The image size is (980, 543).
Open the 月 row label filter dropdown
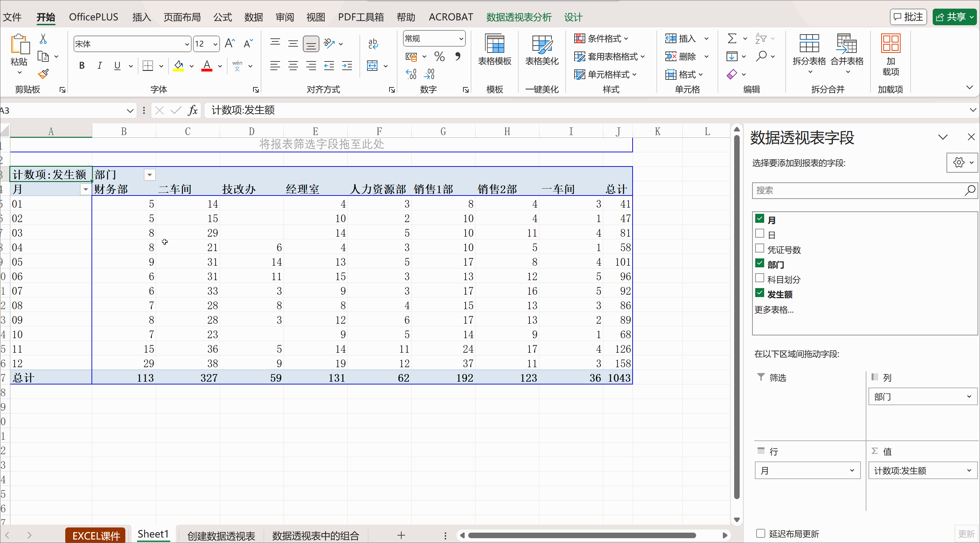(85, 189)
